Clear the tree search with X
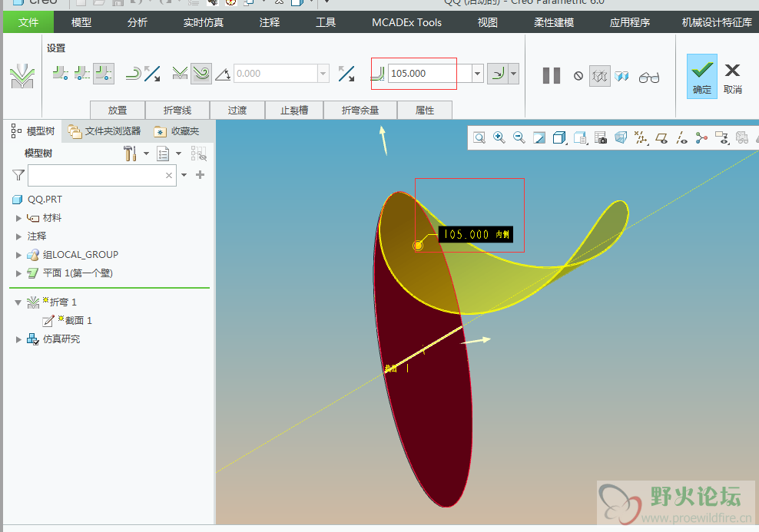The image size is (759, 532). point(169,175)
